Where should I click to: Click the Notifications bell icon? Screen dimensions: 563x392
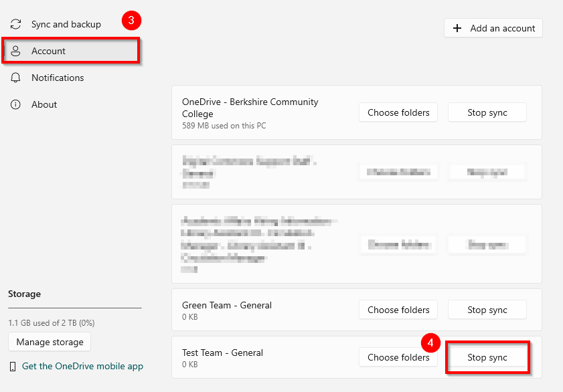pyautogui.click(x=15, y=78)
